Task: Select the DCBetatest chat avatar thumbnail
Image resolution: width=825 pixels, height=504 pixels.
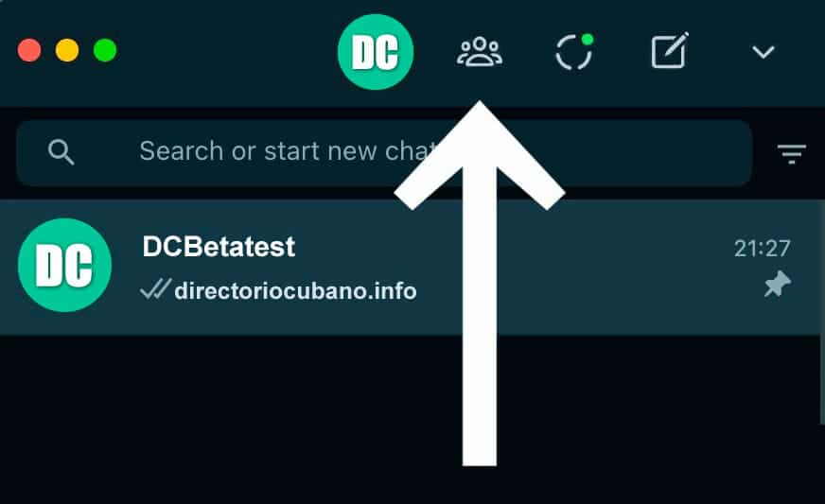Action: pyautogui.click(x=64, y=265)
